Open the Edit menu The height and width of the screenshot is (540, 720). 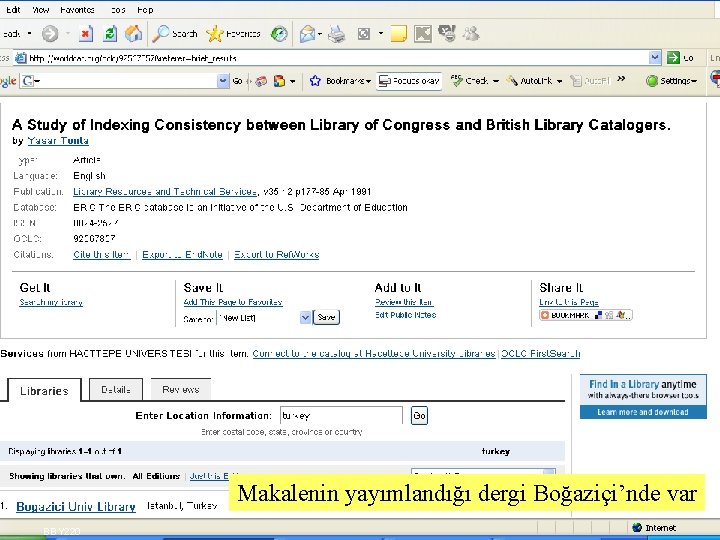coord(13,10)
